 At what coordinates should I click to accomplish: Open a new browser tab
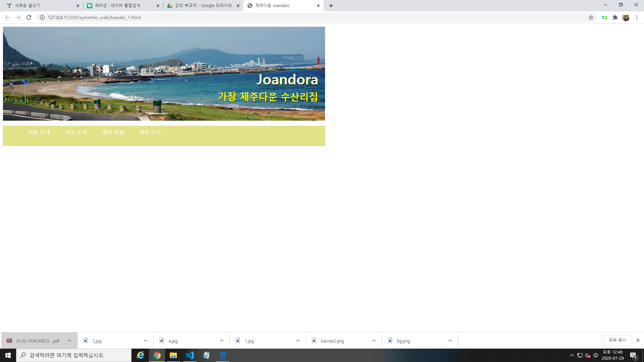click(x=331, y=6)
